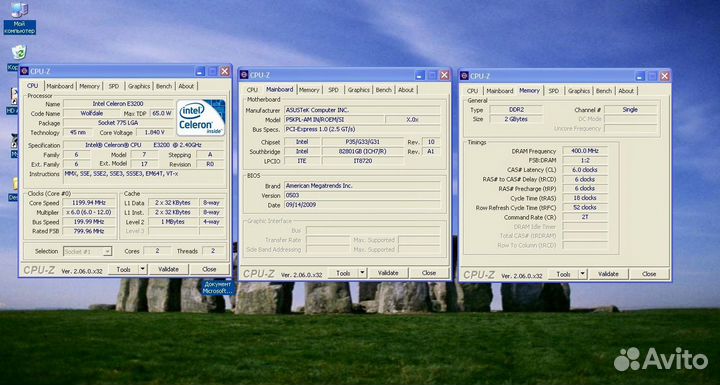720x385 pixels.
Task: Minimize the middle CPU-Z window
Action: (x=420, y=75)
